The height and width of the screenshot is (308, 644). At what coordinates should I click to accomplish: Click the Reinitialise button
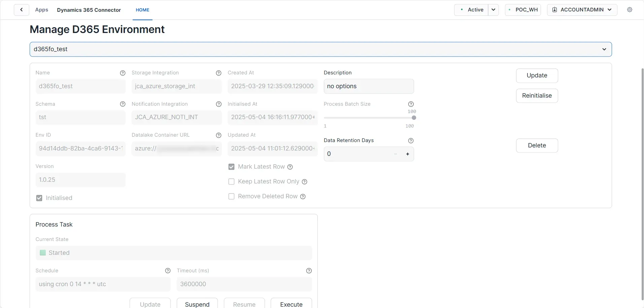537,96
